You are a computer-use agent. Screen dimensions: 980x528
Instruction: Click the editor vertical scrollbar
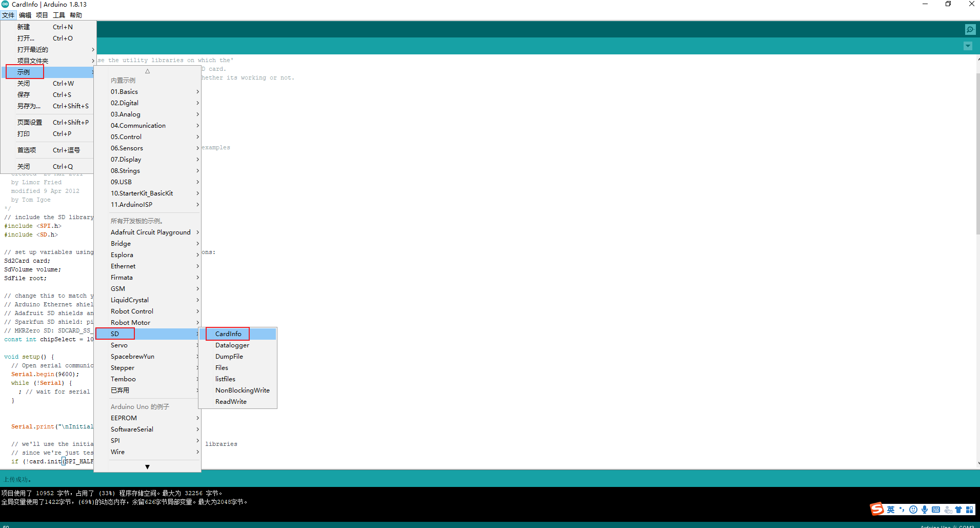(x=977, y=154)
